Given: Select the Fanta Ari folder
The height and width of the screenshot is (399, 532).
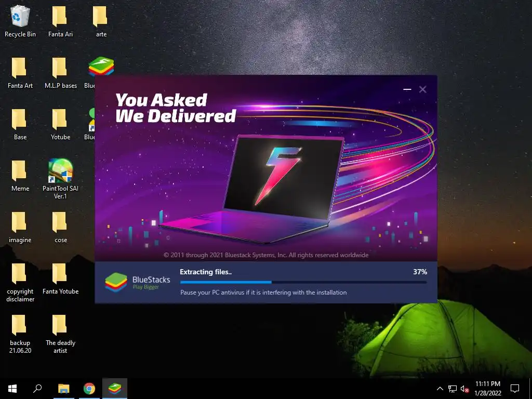Looking at the screenshot, I should coord(60,22).
